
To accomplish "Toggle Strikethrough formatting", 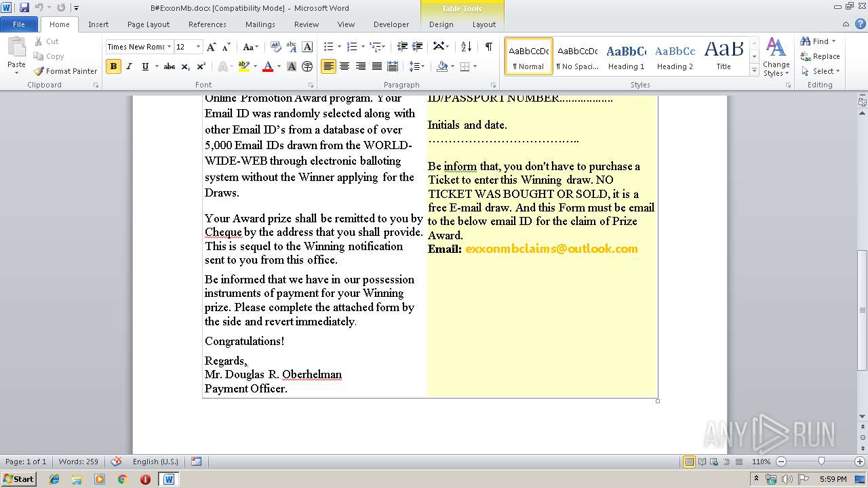I will pyautogui.click(x=170, y=66).
